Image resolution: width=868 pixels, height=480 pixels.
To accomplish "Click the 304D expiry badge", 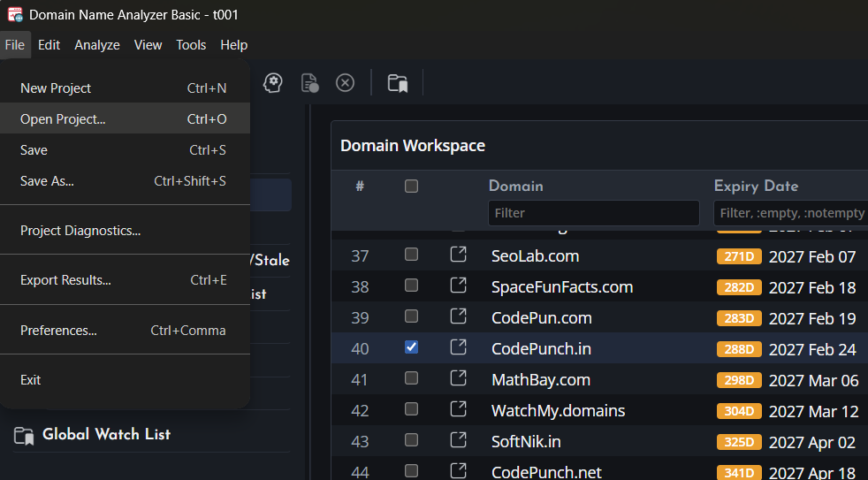I will [739, 411].
